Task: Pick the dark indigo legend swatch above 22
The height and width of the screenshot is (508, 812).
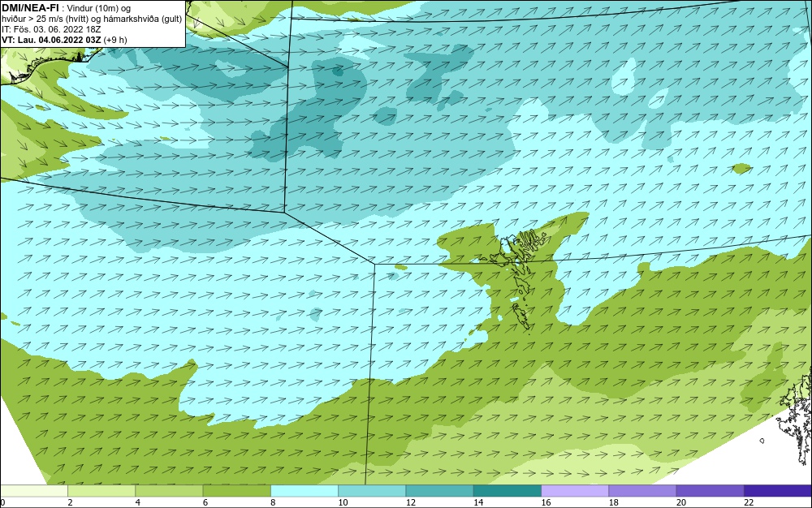Action: 778,491
